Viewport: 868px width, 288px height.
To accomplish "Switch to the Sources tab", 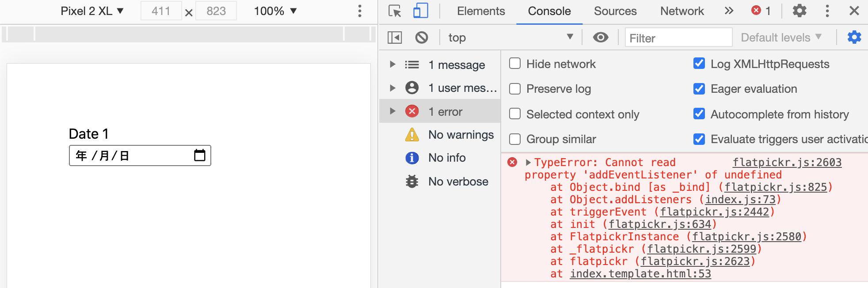I will click(615, 11).
